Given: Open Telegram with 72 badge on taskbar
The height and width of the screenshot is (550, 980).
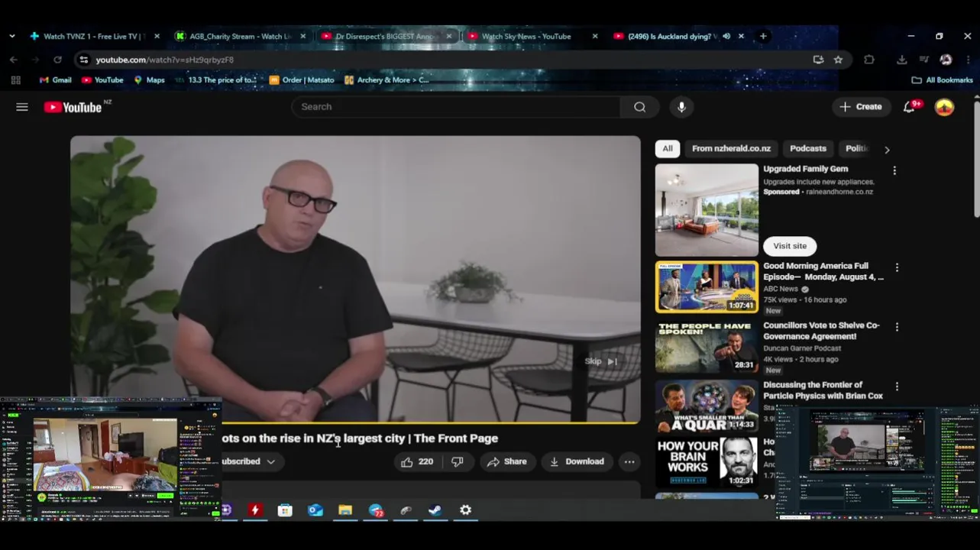Looking at the screenshot, I should click(x=376, y=510).
